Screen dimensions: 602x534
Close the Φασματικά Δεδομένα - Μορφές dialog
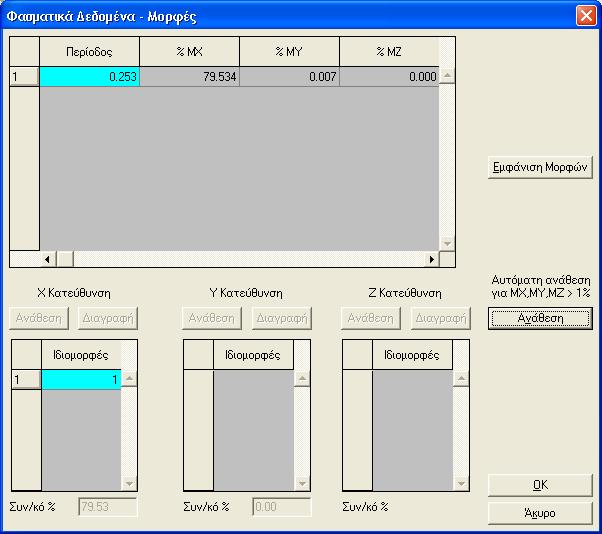(x=586, y=16)
